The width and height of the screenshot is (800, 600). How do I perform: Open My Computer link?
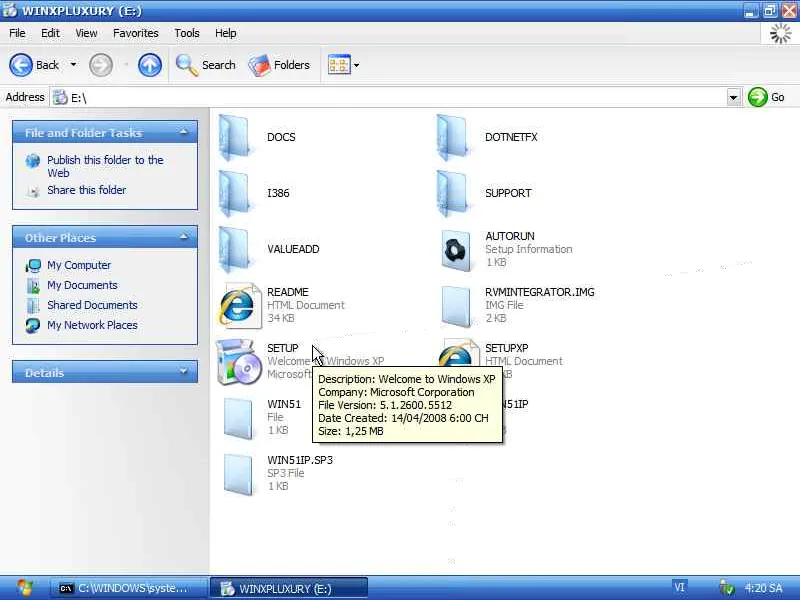click(79, 265)
